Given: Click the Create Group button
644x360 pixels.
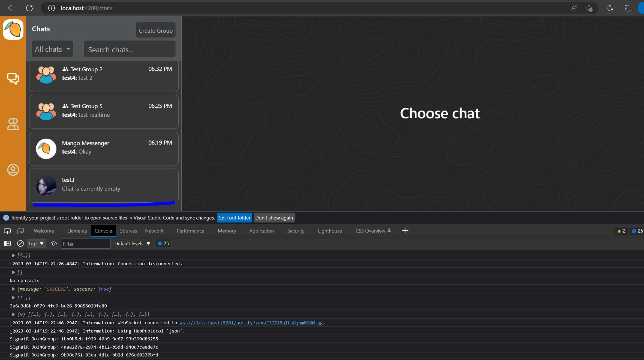Looking at the screenshot, I should pyautogui.click(x=155, y=30).
